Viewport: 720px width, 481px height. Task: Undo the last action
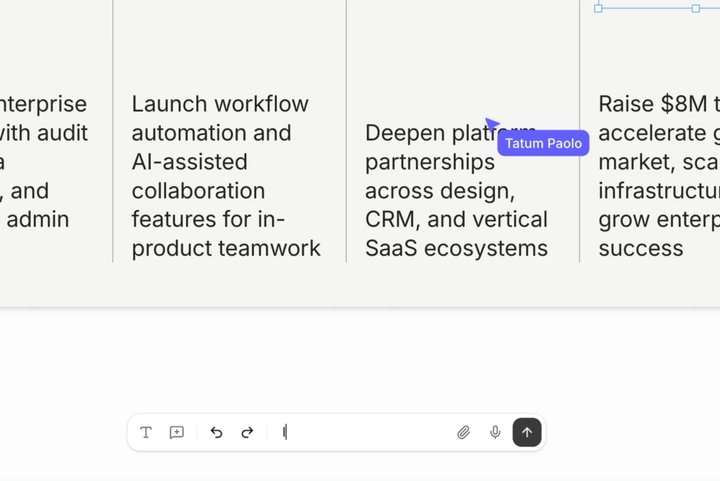(x=216, y=432)
